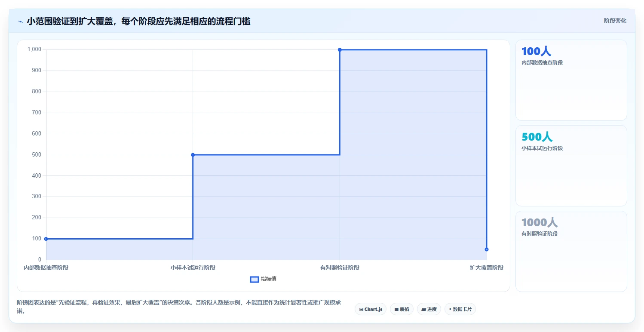Click the 内部数据抽查阶段 card subtitle

(x=542, y=63)
